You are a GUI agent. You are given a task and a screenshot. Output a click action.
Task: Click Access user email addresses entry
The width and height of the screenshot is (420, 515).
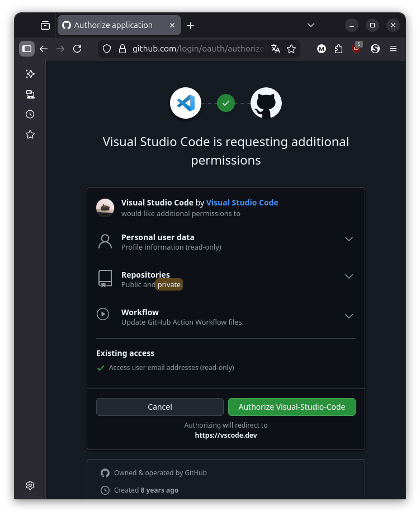(x=171, y=368)
